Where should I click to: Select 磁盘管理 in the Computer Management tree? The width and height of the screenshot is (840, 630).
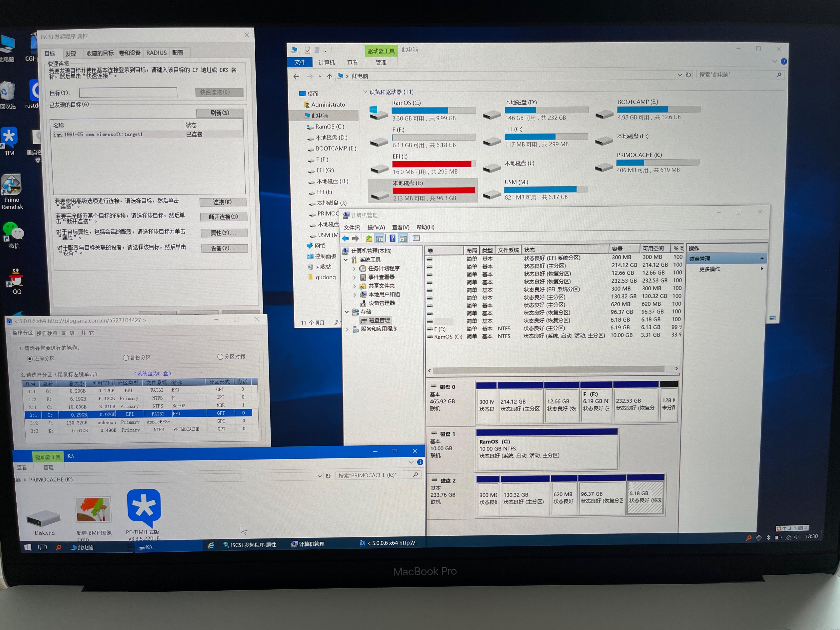click(379, 320)
